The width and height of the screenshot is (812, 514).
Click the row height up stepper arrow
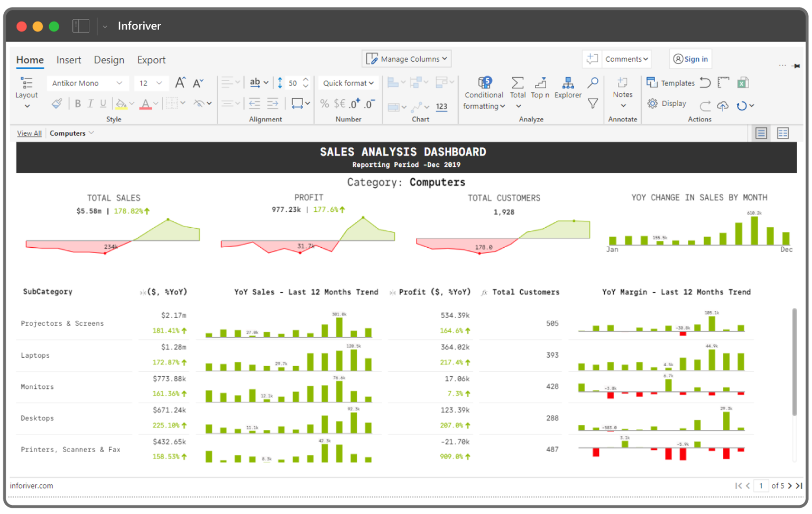(x=306, y=80)
